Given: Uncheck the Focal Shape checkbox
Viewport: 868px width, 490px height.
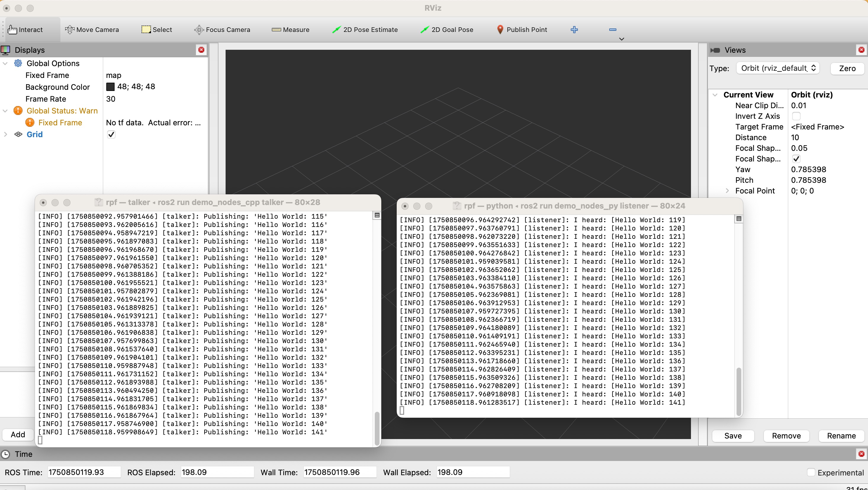Looking at the screenshot, I should pos(797,158).
